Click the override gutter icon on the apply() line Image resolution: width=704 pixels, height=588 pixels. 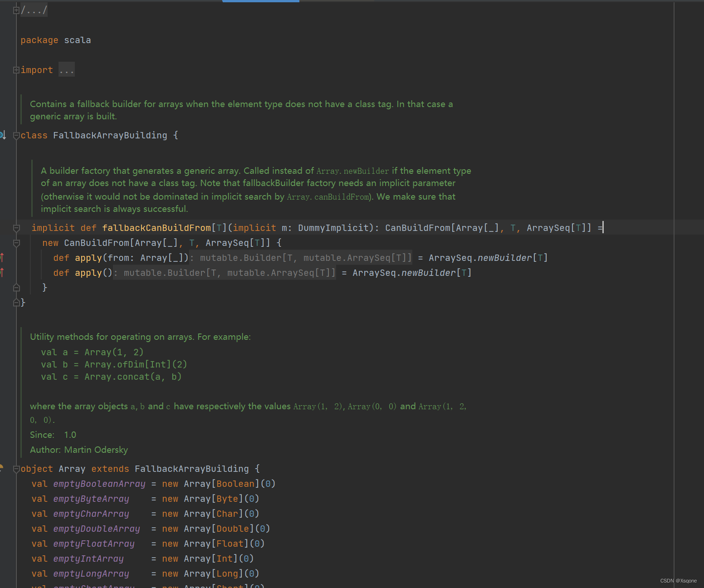tap(2, 273)
